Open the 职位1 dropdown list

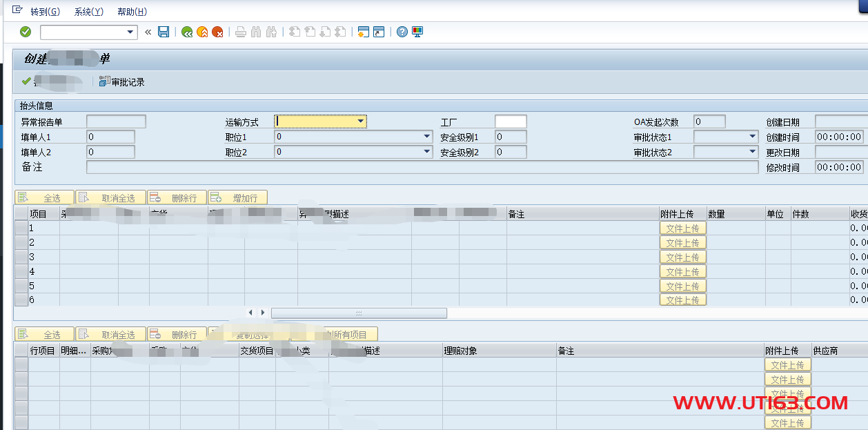click(427, 137)
